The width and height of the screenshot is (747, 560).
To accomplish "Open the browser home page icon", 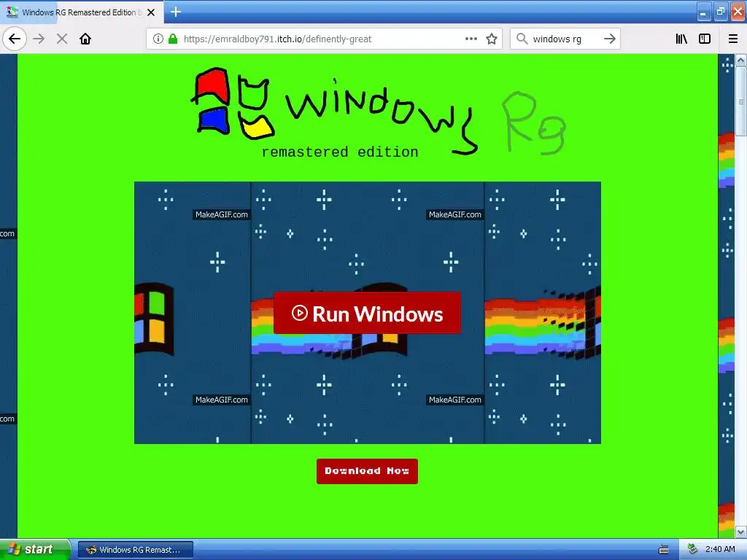I will click(x=85, y=39).
